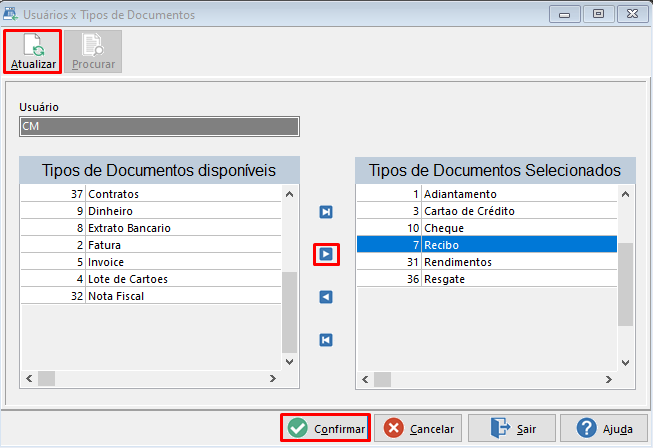Select Invoice row
Viewport: 653px width, 448px height.
click(151, 262)
